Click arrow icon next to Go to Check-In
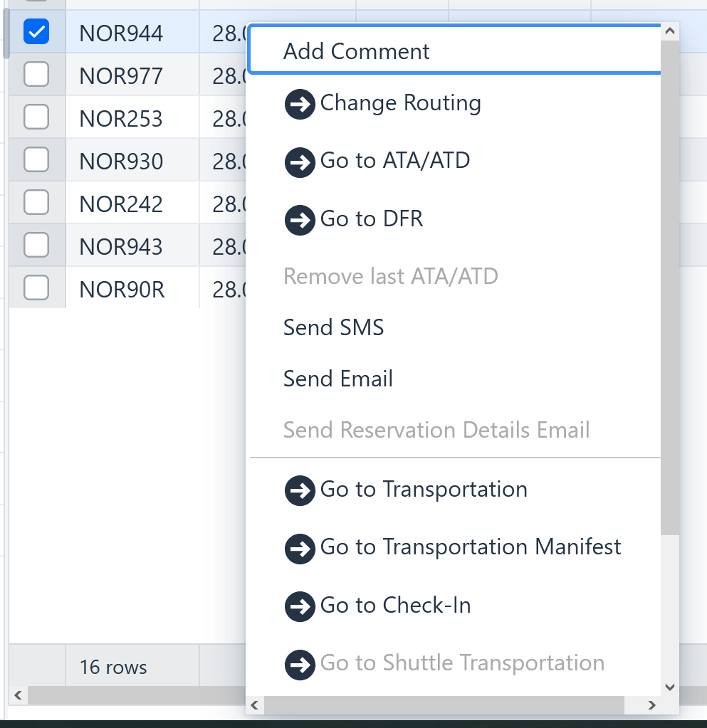Image resolution: width=707 pixels, height=728 pixels. click(300, 607)
